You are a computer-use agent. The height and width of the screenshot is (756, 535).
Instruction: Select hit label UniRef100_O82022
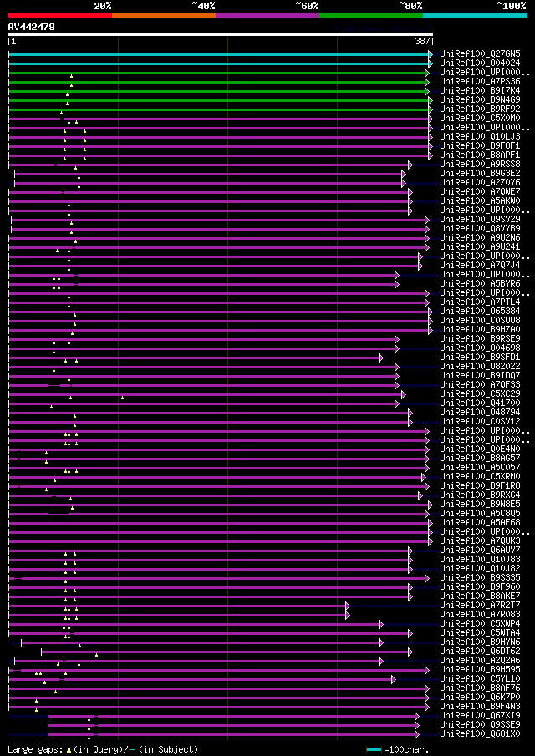(x=480, y=367)
